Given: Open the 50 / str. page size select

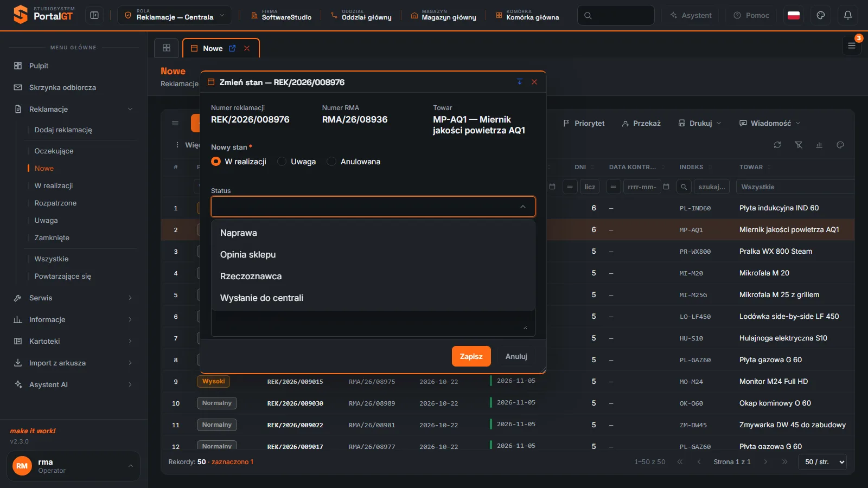Looking at the screenshot, I should pos(822,462).
